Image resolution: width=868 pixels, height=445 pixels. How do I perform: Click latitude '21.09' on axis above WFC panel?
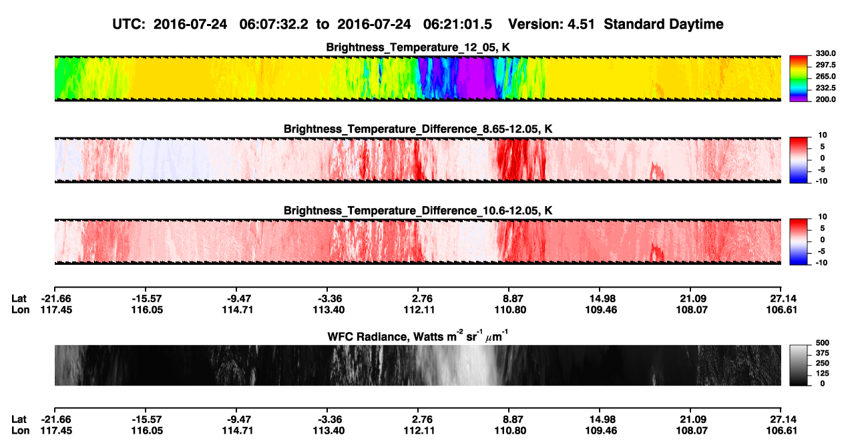coord(692,298)
